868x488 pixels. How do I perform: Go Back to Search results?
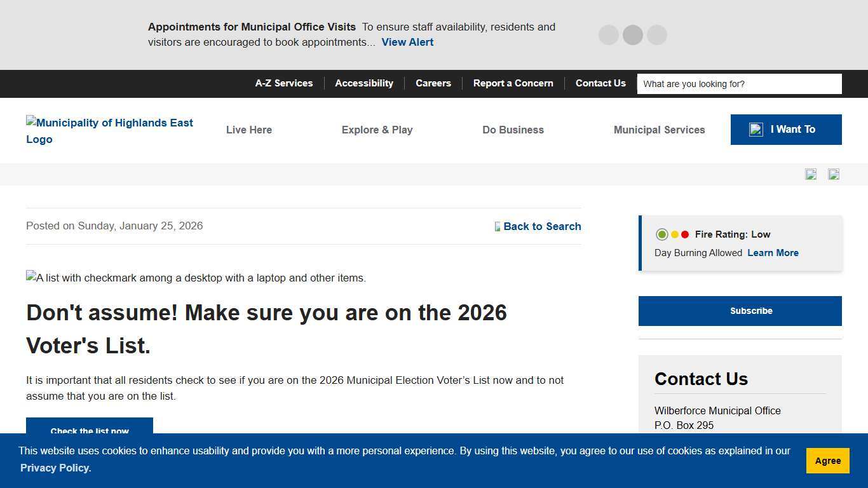541,226
